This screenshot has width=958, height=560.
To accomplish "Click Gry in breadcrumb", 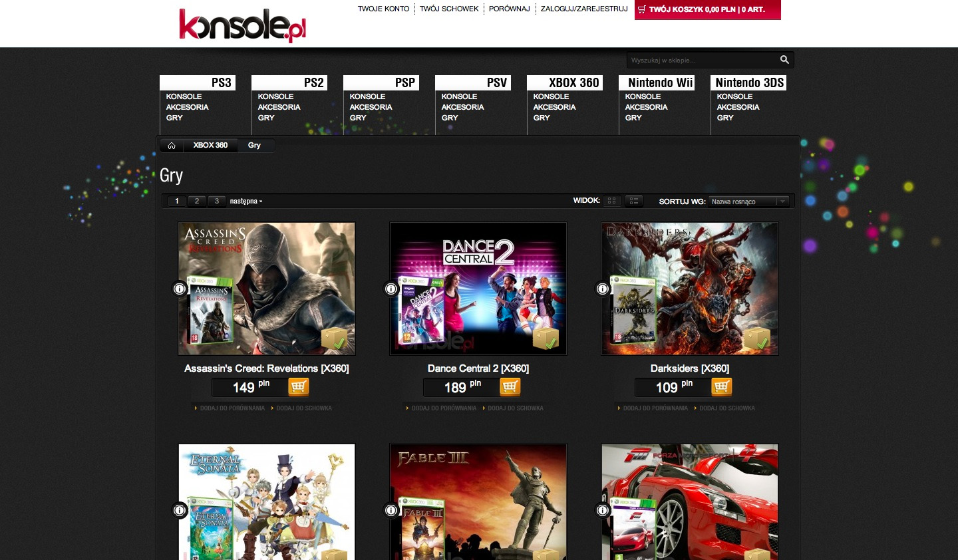I will click(254, 145).
